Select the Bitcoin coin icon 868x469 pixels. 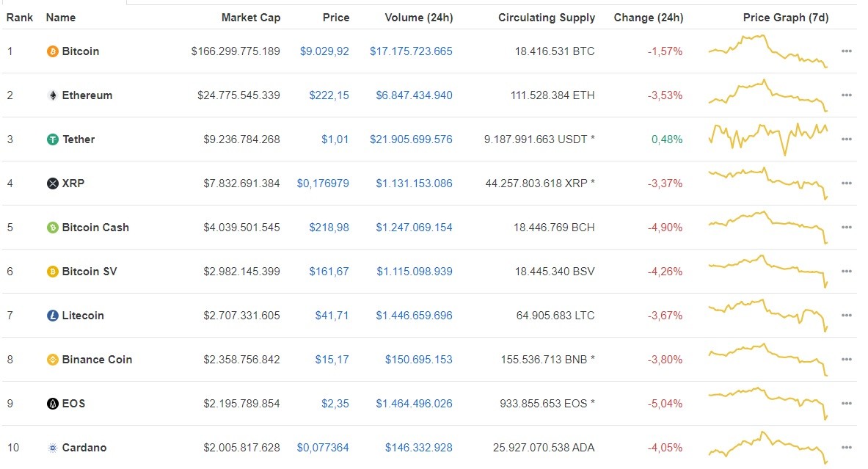pyautogui.click(x=51, y=51)
